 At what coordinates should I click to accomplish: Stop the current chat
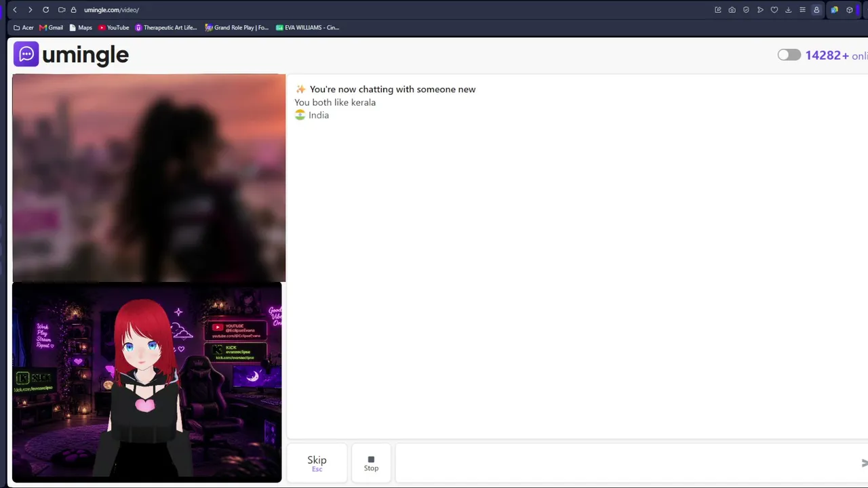tap(371, 463)
